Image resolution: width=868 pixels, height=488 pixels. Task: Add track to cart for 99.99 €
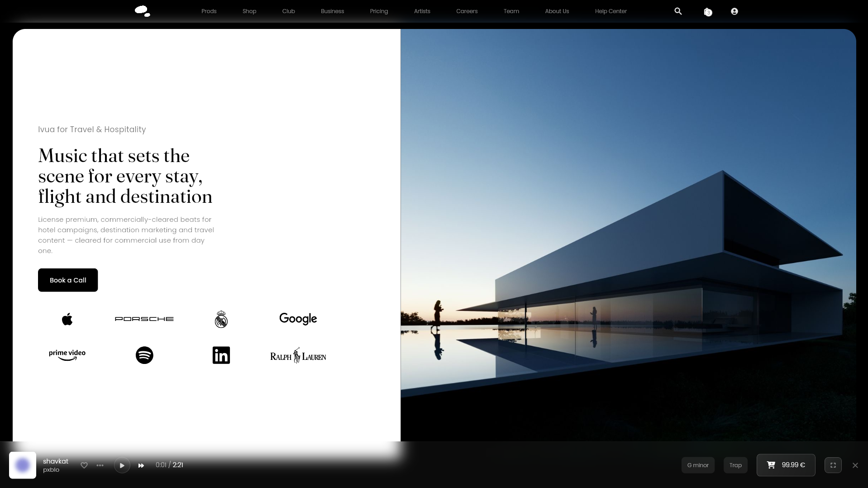tap(786, 465)
